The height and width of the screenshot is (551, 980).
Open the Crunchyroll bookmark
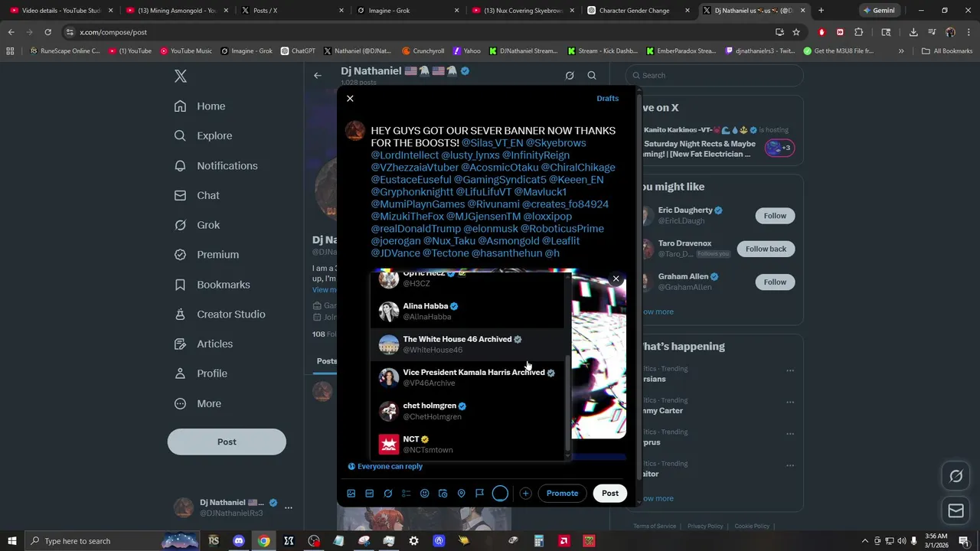tap(423, 51)
